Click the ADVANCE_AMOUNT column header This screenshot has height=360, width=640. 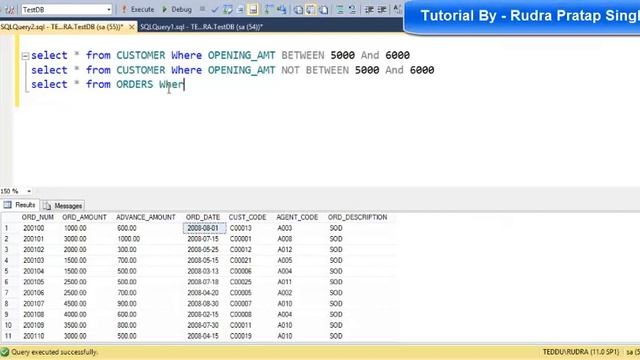(x=146, y=217)
